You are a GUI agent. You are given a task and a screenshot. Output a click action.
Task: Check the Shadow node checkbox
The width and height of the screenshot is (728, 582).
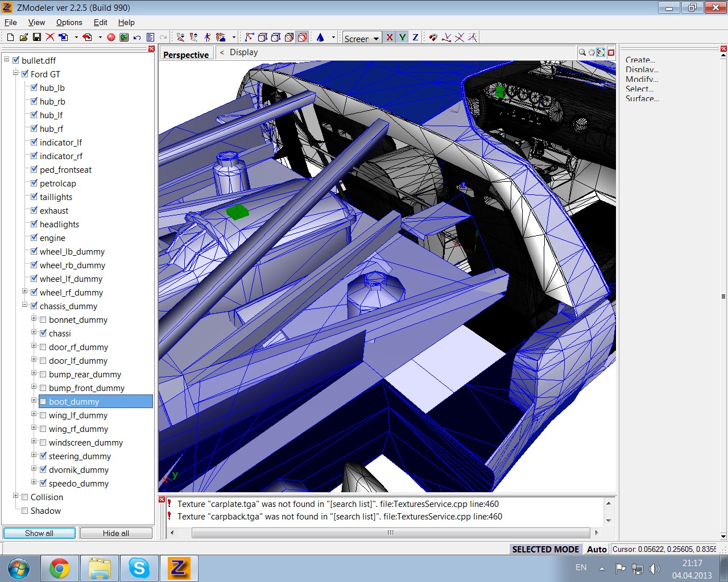[25, 510]
